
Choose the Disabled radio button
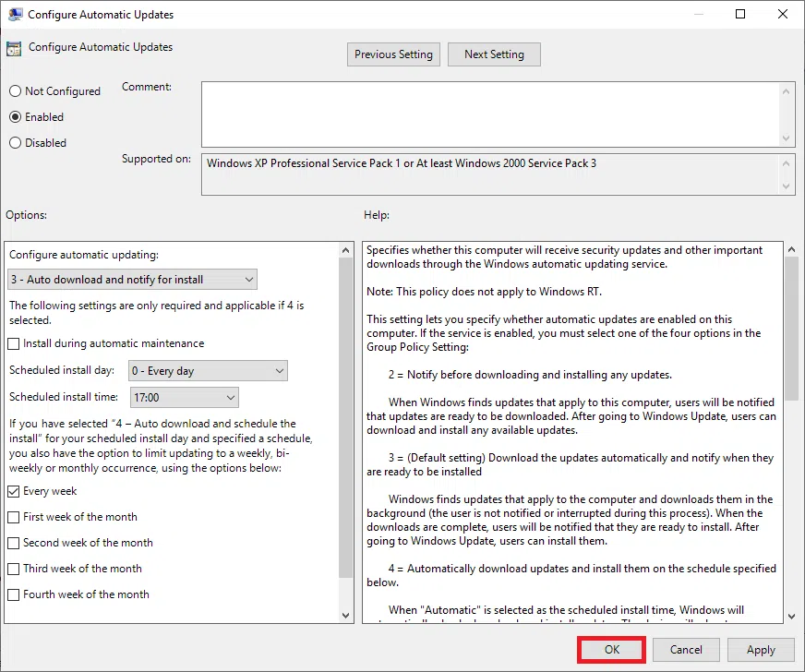point(15,143)
